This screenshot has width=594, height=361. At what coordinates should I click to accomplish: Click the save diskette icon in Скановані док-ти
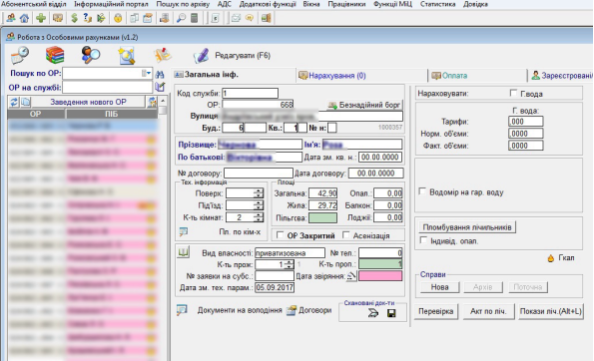click(391, 313)
